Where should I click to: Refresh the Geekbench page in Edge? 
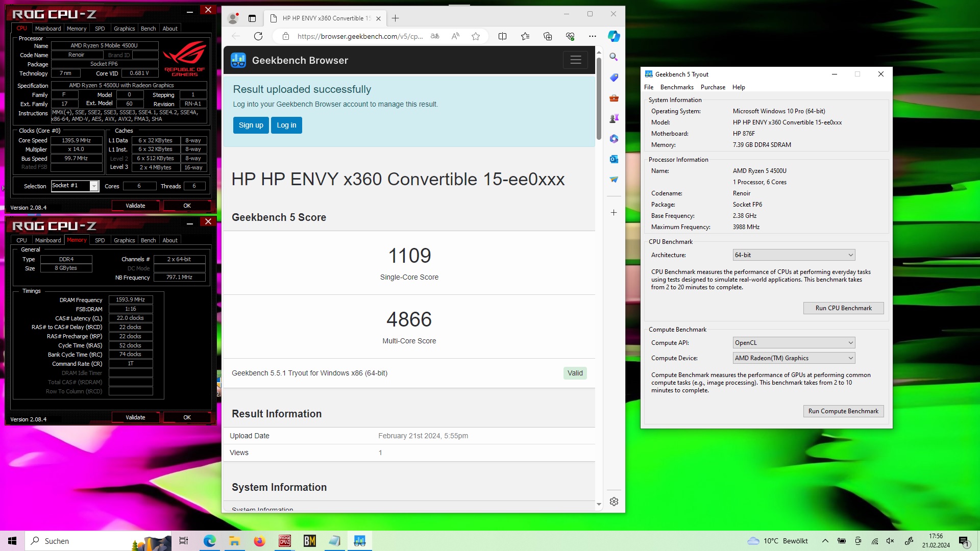point(258,36)
